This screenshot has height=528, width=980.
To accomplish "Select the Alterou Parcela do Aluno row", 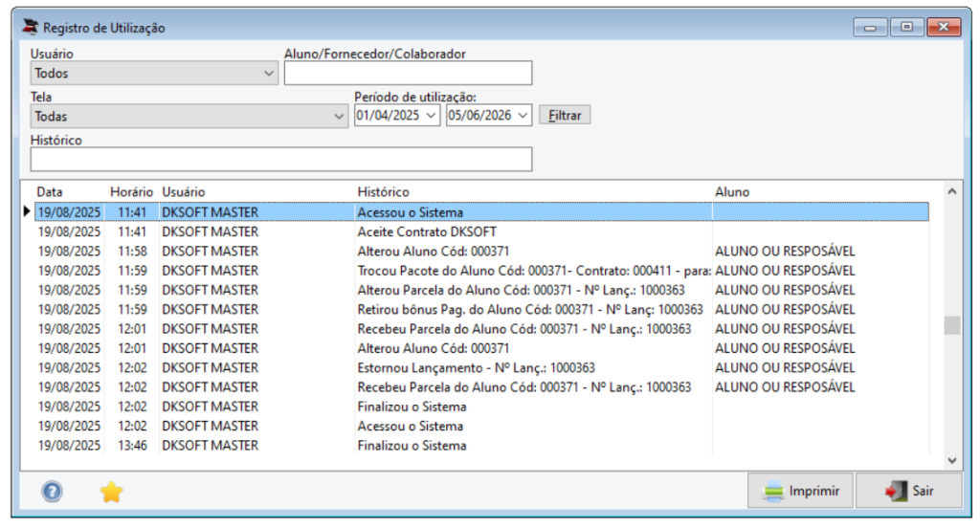I will 482,290.
